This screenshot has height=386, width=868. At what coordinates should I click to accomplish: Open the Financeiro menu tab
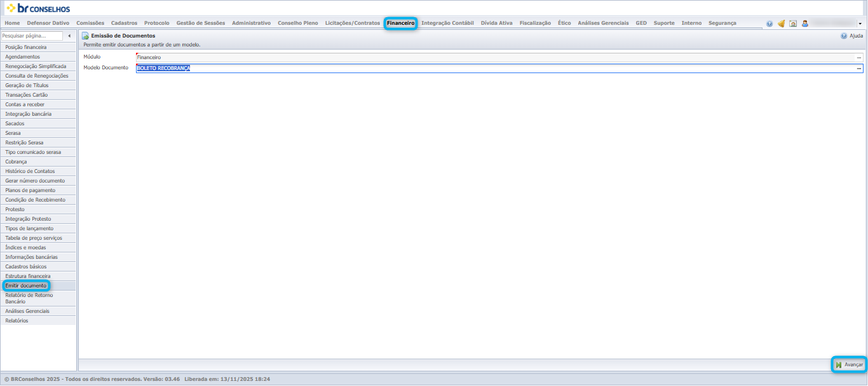click(x=400, y=23)
